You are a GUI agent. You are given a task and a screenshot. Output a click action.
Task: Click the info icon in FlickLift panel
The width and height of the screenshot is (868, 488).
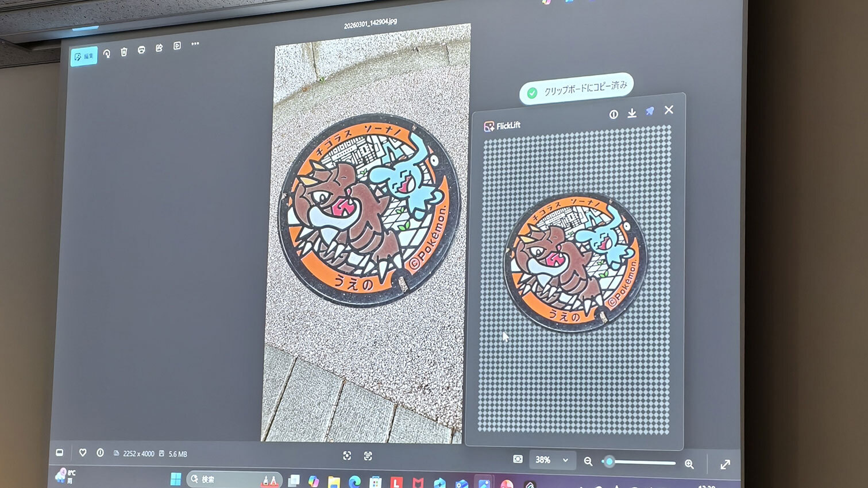(x=614, y=115)
